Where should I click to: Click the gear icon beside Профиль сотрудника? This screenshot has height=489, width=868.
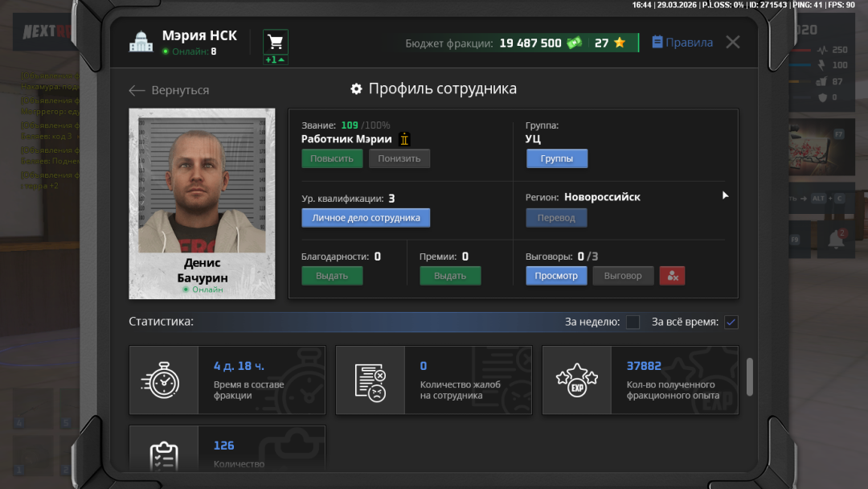pos(356,89)
